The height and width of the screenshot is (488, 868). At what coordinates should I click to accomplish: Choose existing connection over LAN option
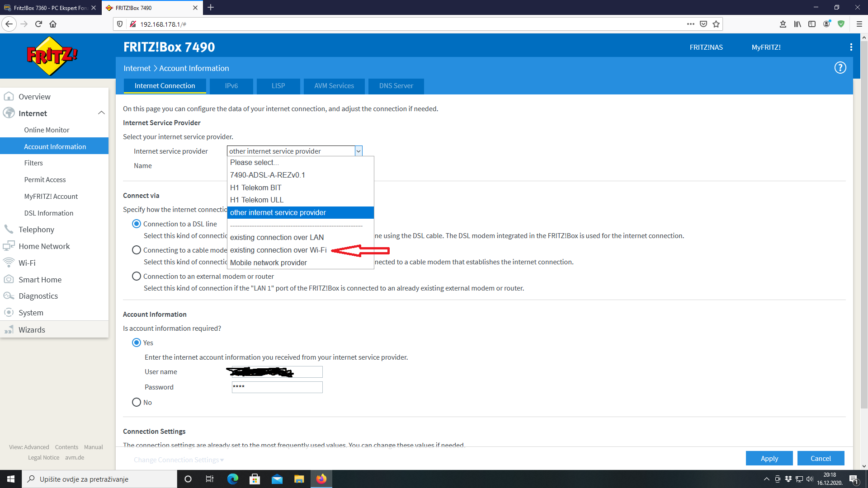pyautogui.click(x=300, y=237)
